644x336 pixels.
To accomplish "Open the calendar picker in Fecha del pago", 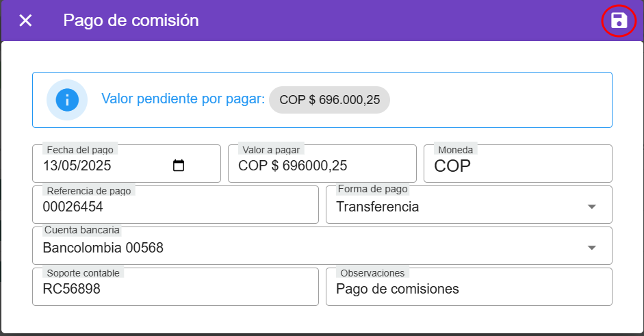I will (179, 166).
